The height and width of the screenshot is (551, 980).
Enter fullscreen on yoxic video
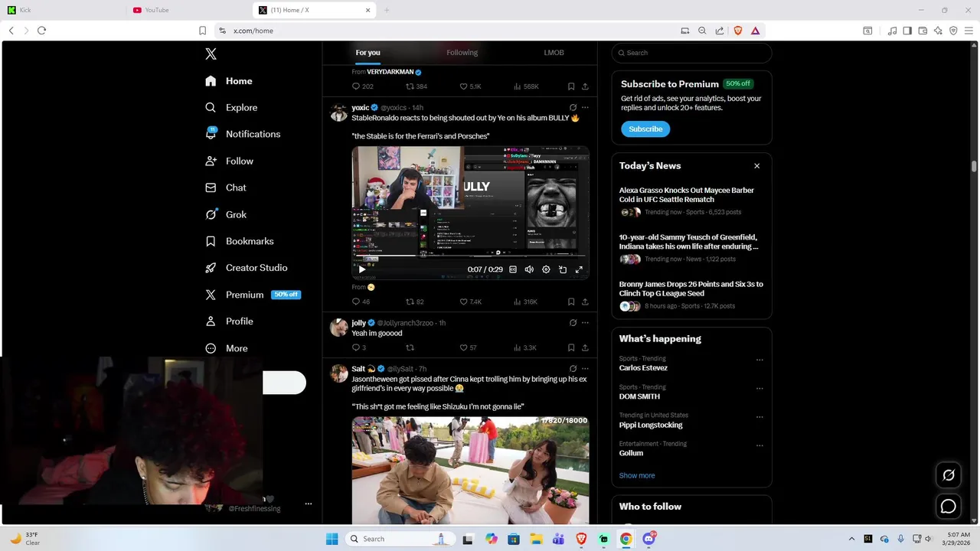click(579, 269)
